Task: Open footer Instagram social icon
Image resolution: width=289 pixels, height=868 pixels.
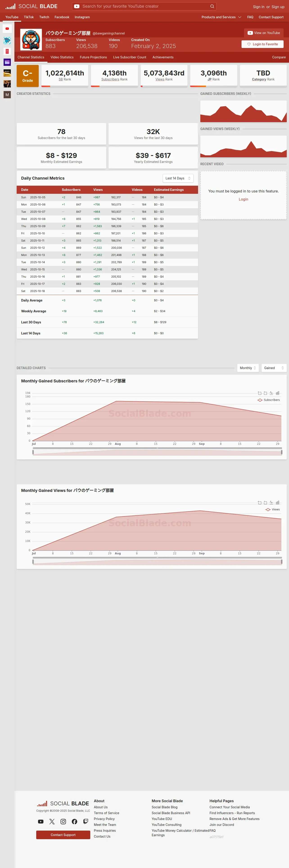Action: (x=63, y=822)
